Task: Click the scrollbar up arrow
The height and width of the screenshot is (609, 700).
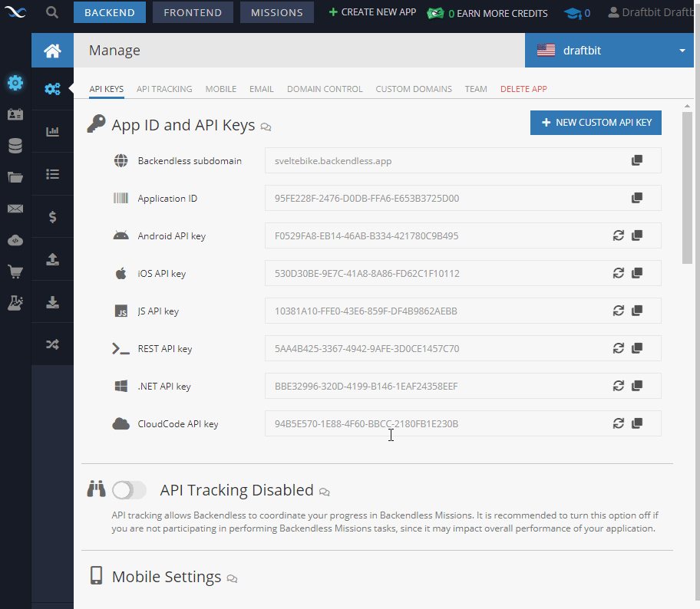Action: click(687, 106)
